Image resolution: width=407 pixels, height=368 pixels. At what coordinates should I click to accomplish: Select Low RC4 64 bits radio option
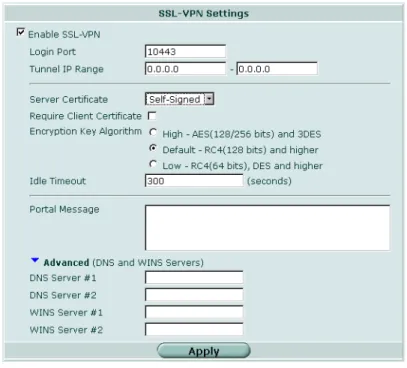click(x=153, y=164)
